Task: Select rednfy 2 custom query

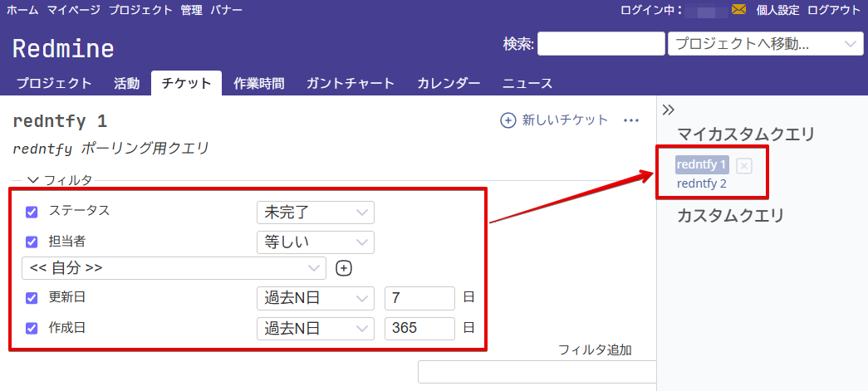Action: tap(701, 183)
